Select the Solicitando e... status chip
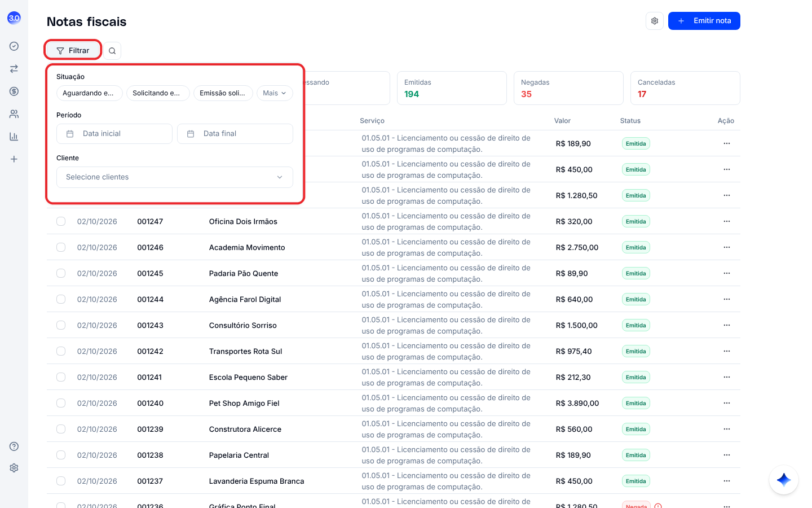Viewport: 812px width, 508px height. pos(157,93)
